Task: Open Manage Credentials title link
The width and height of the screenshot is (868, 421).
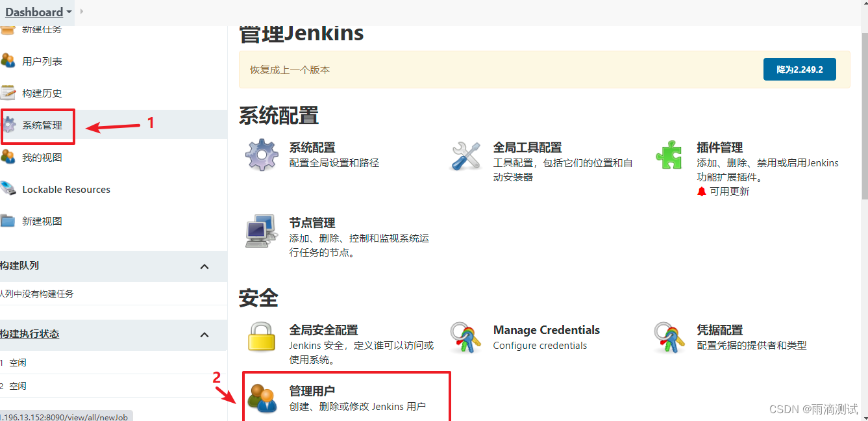Action: [547, 330]
